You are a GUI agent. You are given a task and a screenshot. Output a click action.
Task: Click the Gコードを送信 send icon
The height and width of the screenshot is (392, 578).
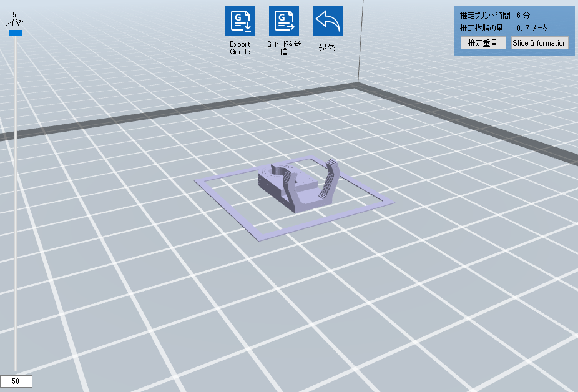tap(283, 21)
